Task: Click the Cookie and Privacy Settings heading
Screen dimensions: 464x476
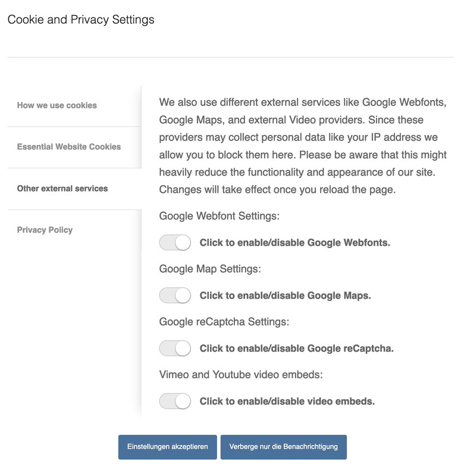Action: pyautogui.click(x=81, y=20)
